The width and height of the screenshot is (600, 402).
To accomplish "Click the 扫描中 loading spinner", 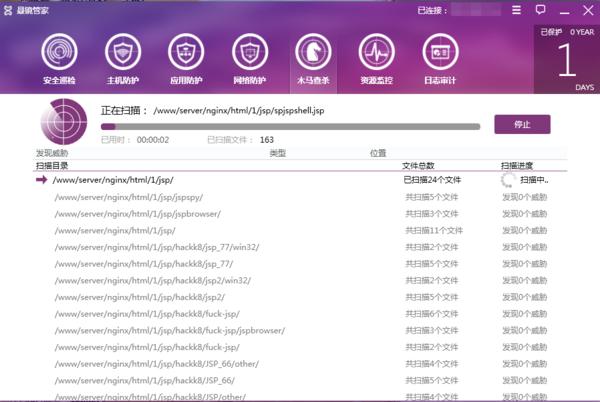I will [508, 180].
